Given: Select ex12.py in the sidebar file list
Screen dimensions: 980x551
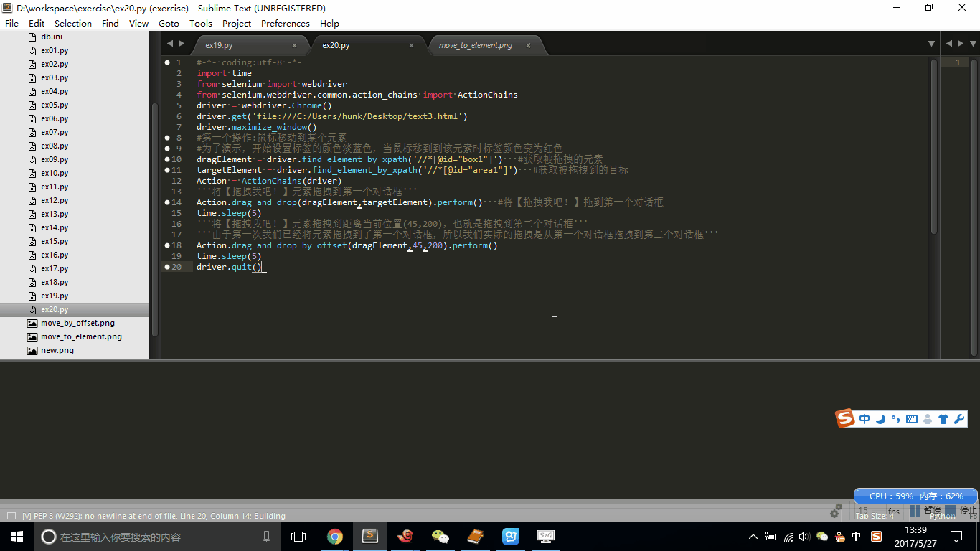Looking at the screenshot, I should 55,200.
